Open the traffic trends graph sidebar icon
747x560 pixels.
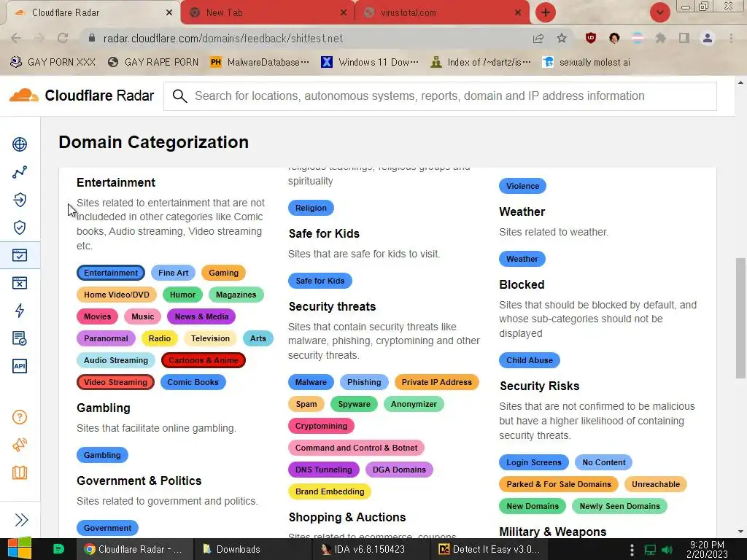click(20, 172)
